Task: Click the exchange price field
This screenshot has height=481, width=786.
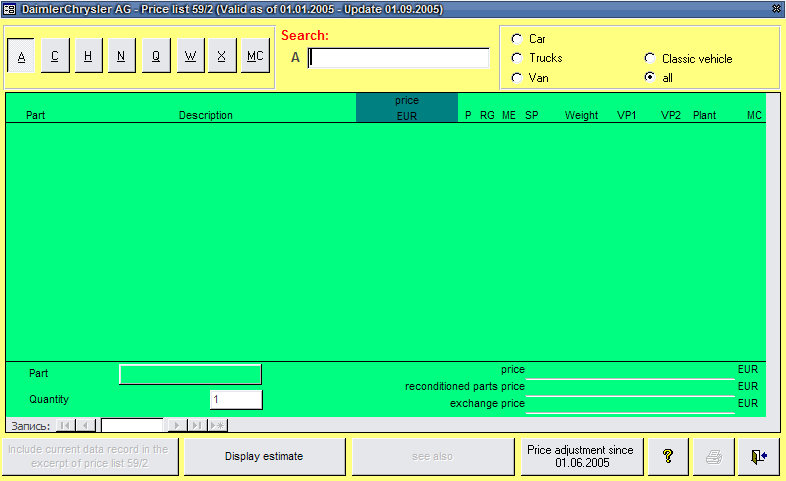Action: tap(630, 404)
